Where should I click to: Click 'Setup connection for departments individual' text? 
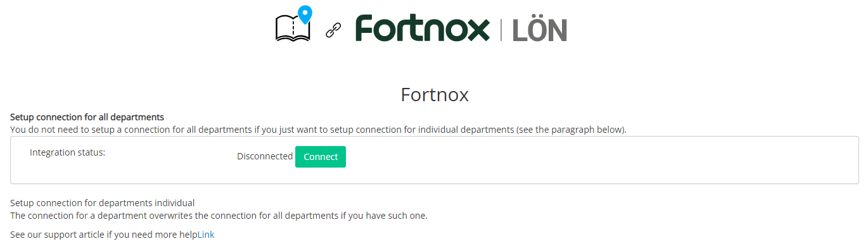click(x=103, y=203)
